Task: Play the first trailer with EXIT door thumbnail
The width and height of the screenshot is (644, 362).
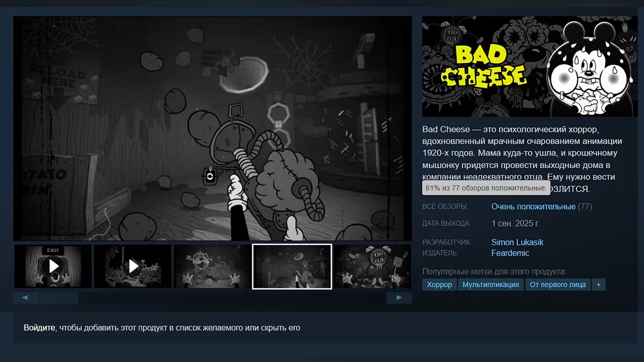Action: [x=53, y=266]
